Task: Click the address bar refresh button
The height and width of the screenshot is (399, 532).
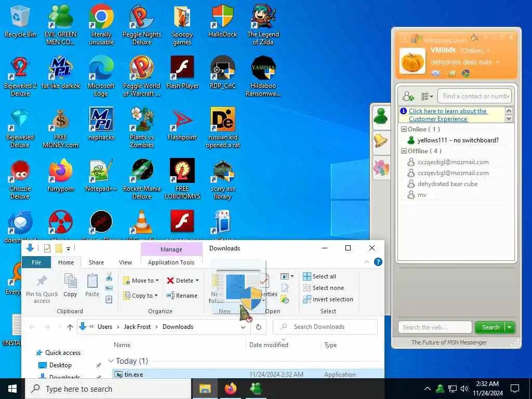Action: coord(259,327)
